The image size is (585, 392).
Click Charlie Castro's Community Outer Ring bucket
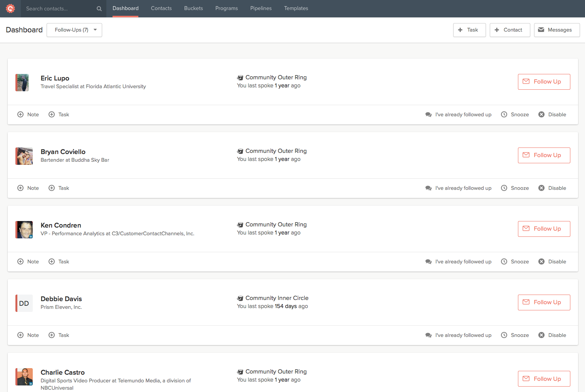coord(272,372)
